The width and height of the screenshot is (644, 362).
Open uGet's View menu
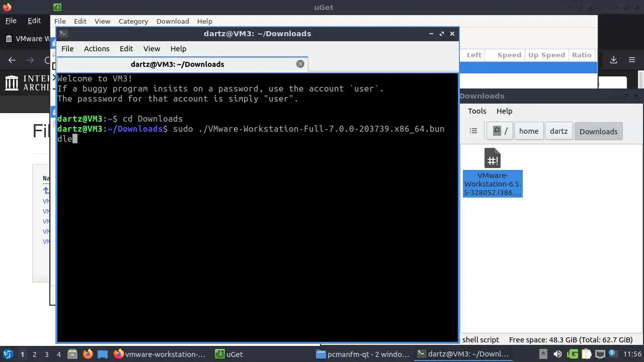click(102, 21)
